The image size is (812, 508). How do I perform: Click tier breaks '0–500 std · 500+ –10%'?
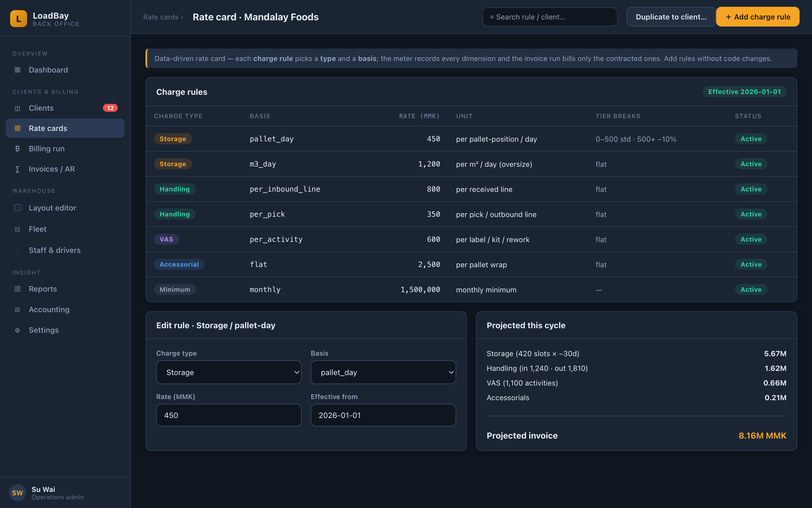coord(636,139)
